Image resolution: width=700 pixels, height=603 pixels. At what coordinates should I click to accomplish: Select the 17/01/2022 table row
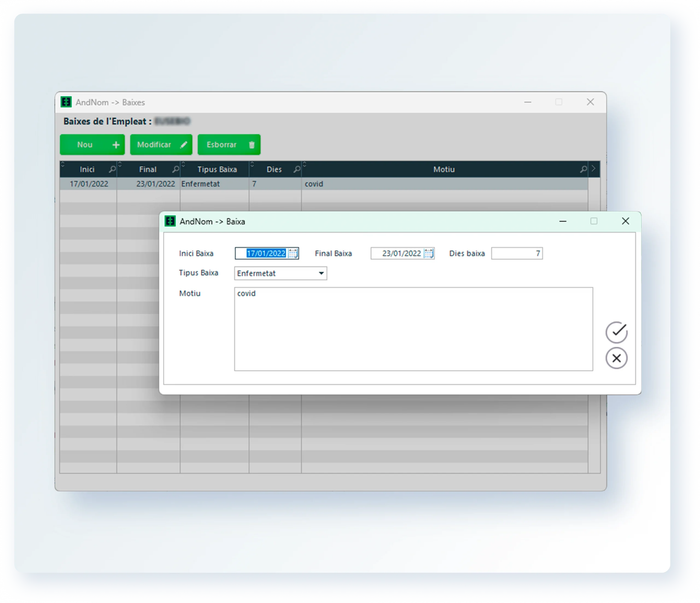pos(89,184)
